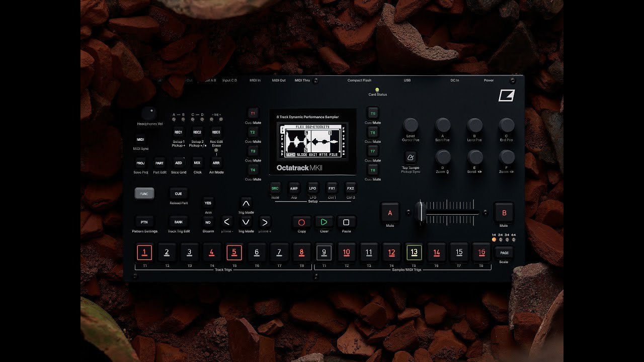Select FILE tab on the display

click(334, 155)
